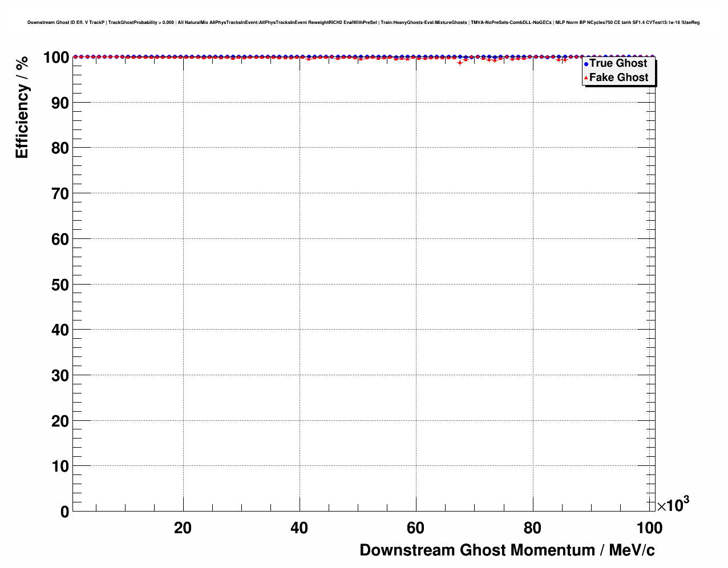Screen dimensions: 728x568
Task: Click the Downstream Ghost Momentum x-axis title
Action: pos(507,550)
